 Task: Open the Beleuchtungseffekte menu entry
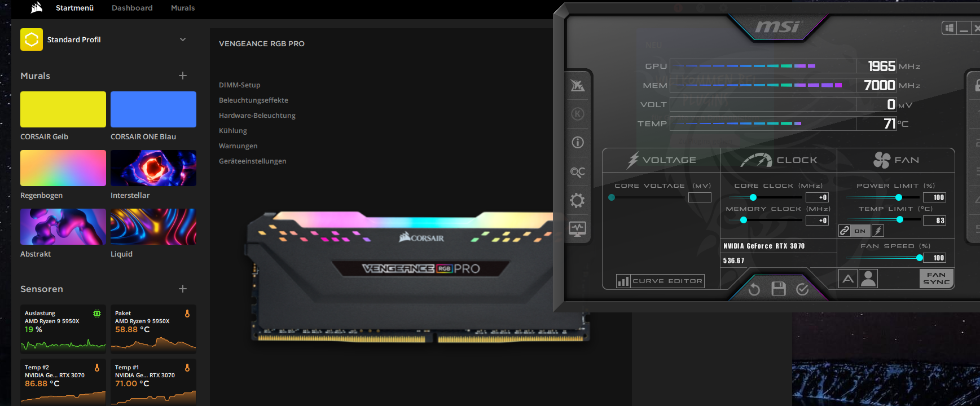click(x=253, y=100)
